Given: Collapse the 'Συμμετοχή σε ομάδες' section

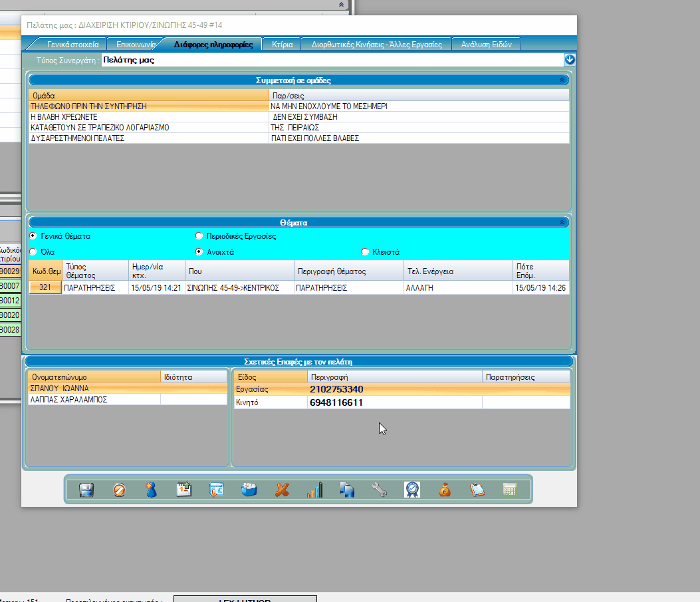Looking at the screenshot, I should coord(562,80).
